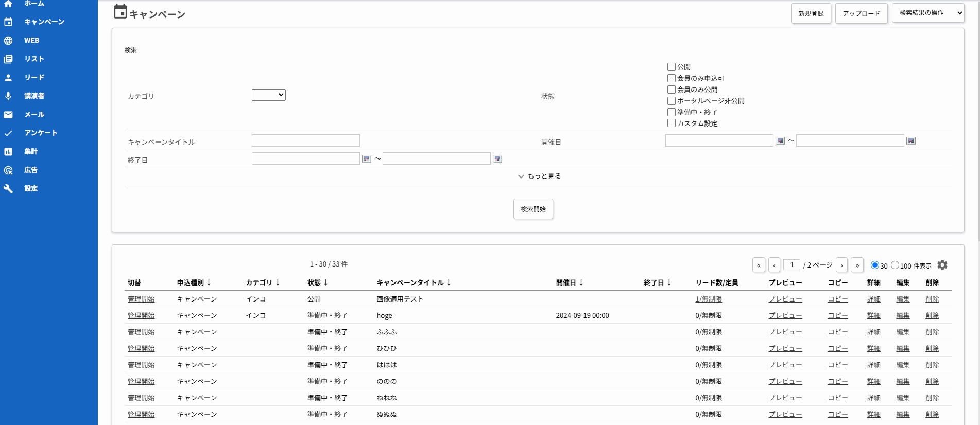Click the 終了日 end date input field

click(x=437, y=158)
